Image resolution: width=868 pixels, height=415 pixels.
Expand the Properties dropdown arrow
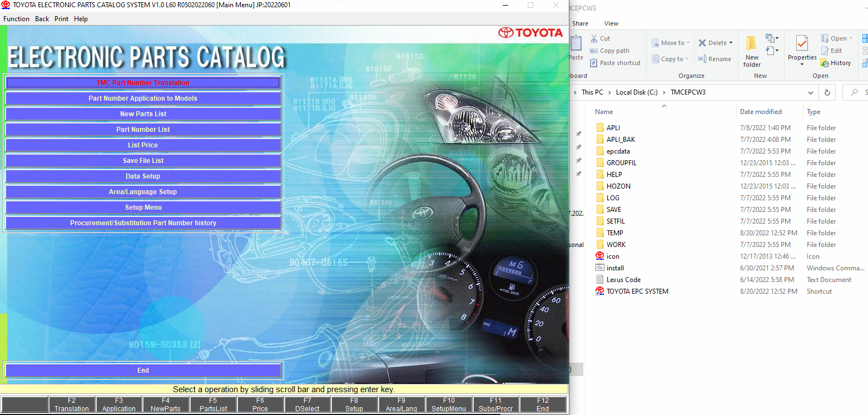click(x=802, y=65)
